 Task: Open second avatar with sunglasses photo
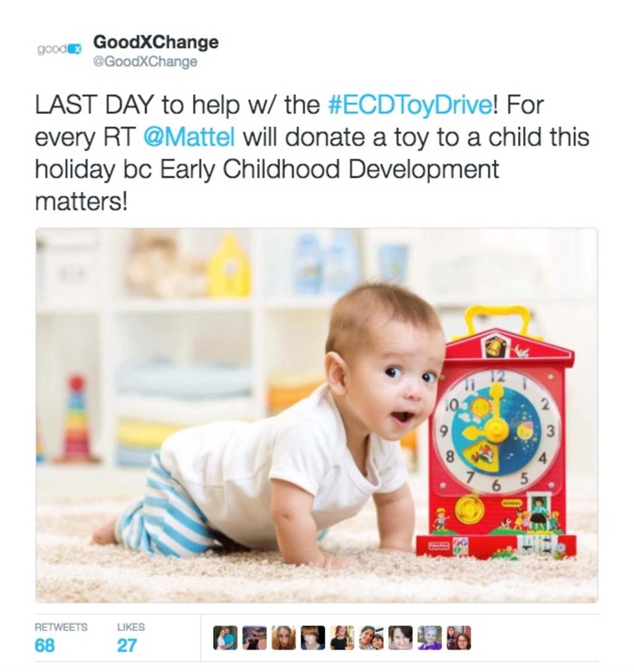(254, 638)
